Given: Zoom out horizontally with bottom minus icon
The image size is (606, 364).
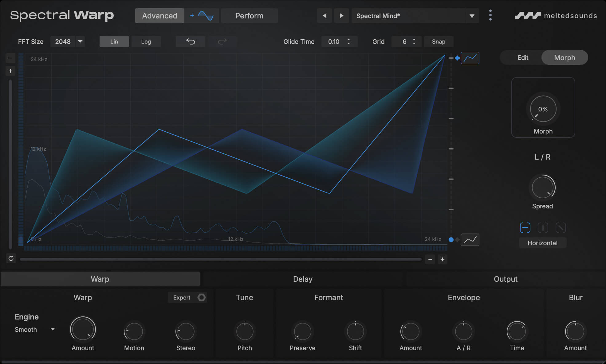Looking at the screenshot, I should point(430,259).
